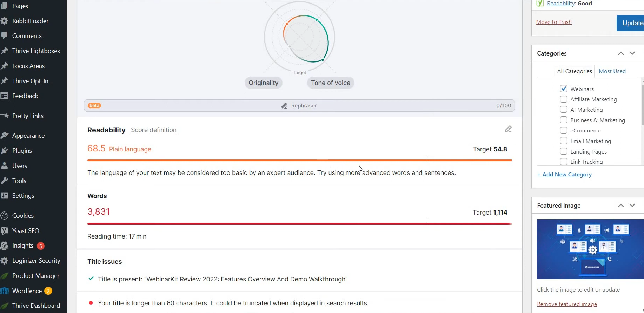Click the Rephraser bar
The height and width of the screenshot is (313, 644).
pyautogui.click(x=299, y=106)
